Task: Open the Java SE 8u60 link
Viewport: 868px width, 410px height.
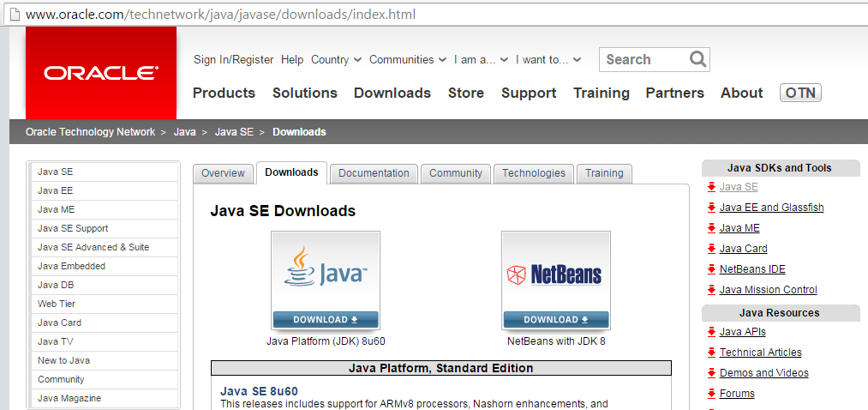Action: coord(259,391)
